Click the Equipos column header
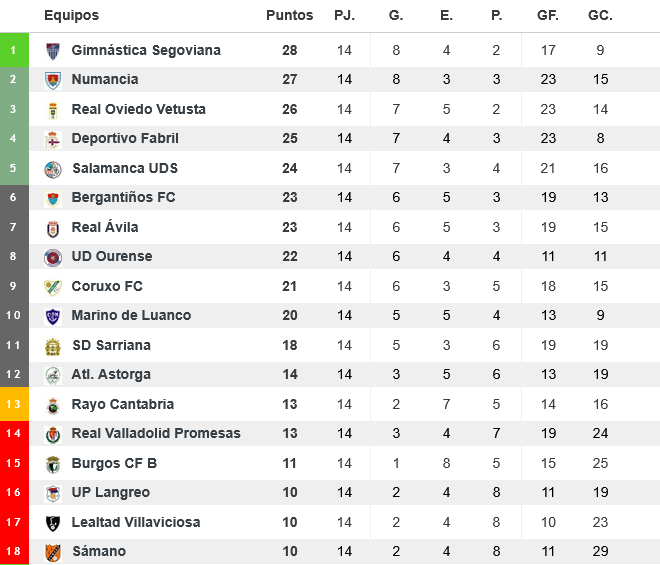Screen dimensions: 660x565 point(71,16)
